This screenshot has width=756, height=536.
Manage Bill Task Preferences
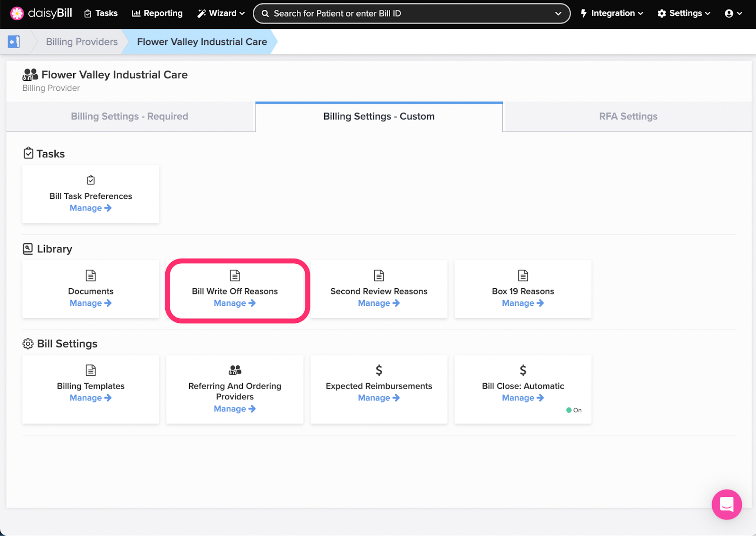(91, 208)
